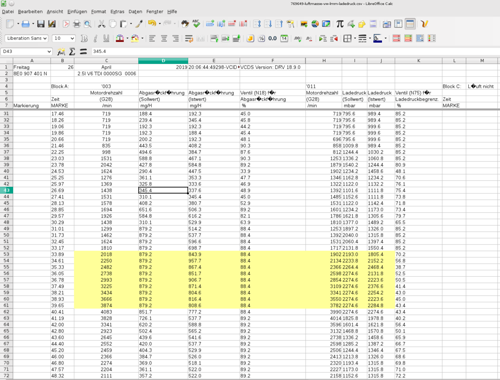The image size is (500, 380).
Task: Toggle Align Right
Action: pos(175,39)
